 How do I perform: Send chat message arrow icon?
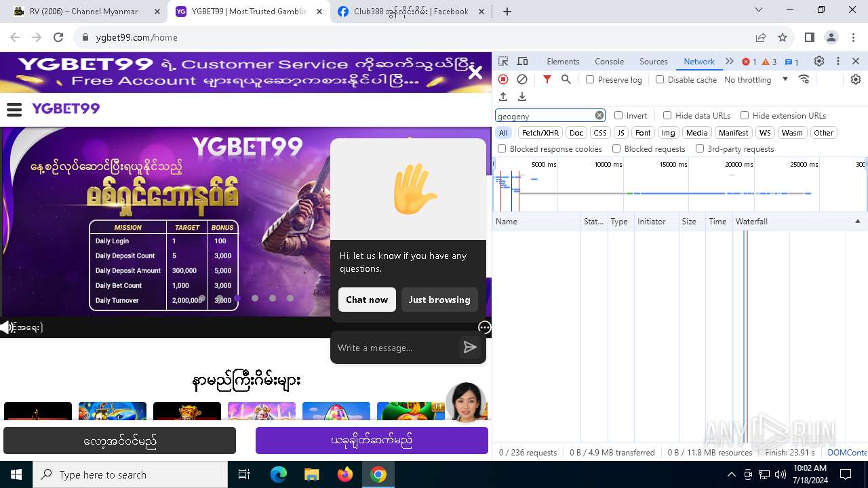(470, 348)
